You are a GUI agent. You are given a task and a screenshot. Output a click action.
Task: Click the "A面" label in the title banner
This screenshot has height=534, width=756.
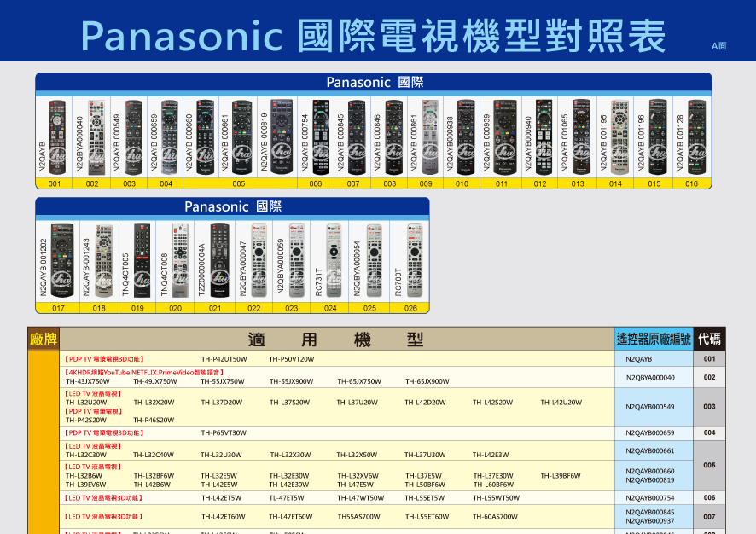click(x=718, y=46)
